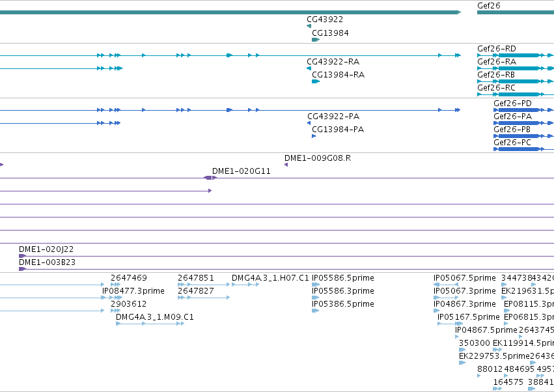Click EST label 350300
The width and height of the screenshot is (554, 392).
pyautogui.click(x=475, y=344)
